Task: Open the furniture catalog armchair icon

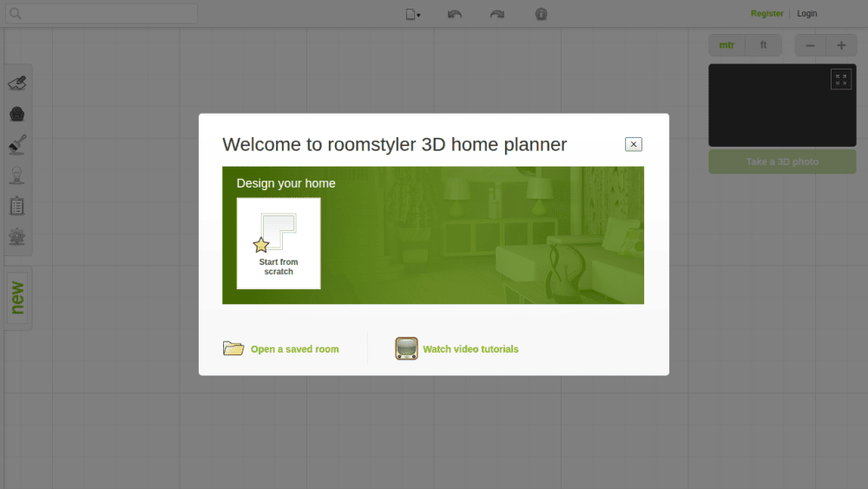Action: tap(17, 114)
